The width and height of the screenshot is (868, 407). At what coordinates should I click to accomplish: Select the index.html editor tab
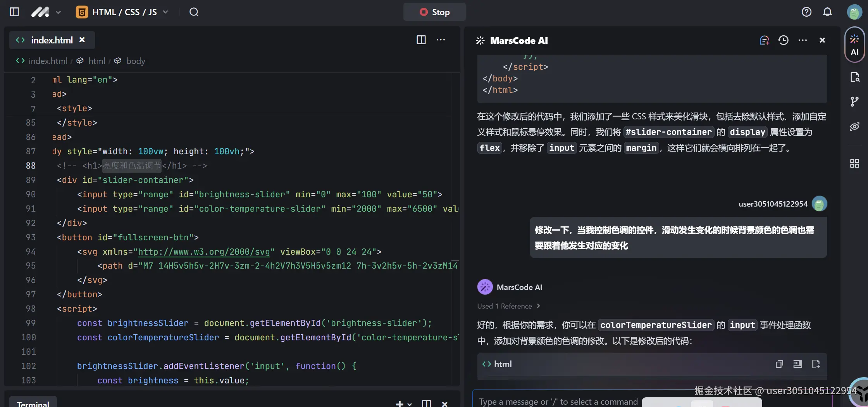point(52,40)
